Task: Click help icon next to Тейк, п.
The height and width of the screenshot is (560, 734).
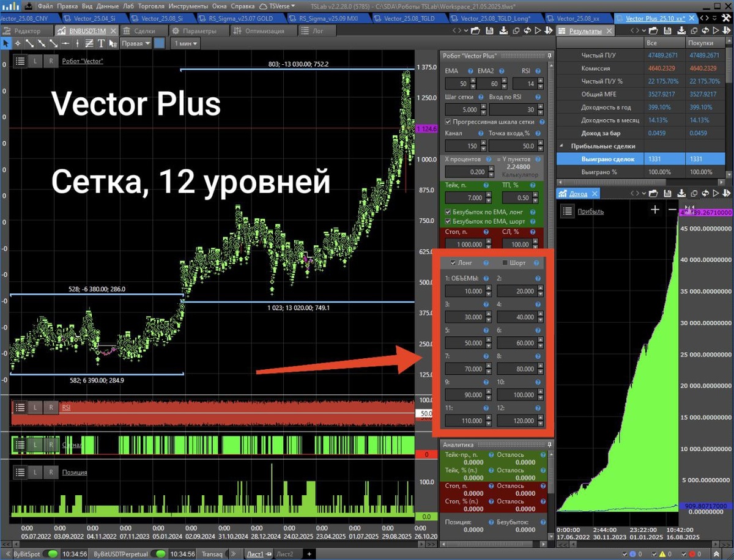Action: pos(486,185)
